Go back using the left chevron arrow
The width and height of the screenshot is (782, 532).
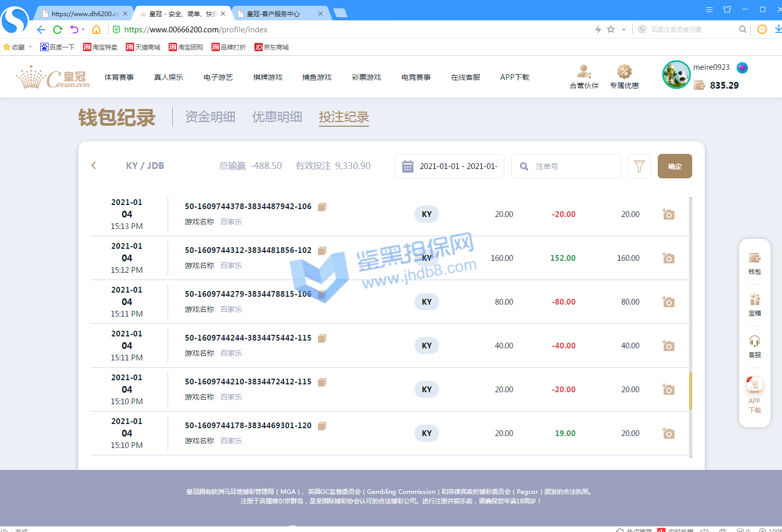tap(94, 166)
